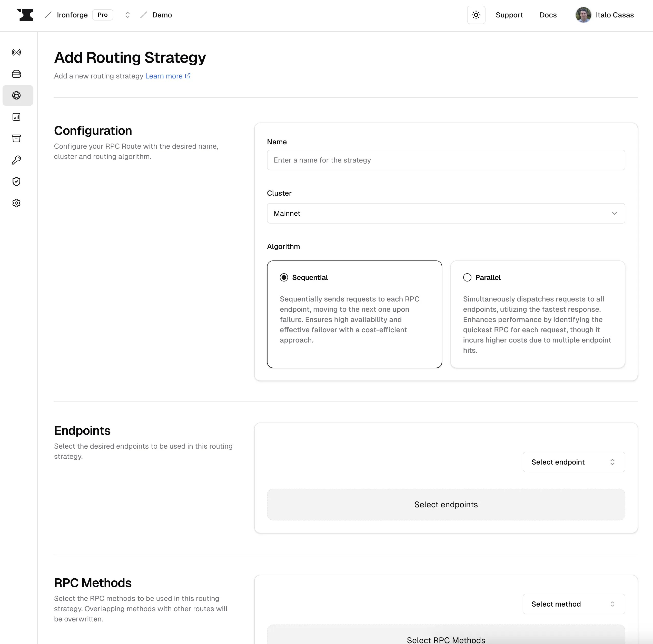Image resolution: width=653 pixels, height=644 pixels.
Task: Toggle the light/dark mode sun icon
Action: [x=476, y=15]
